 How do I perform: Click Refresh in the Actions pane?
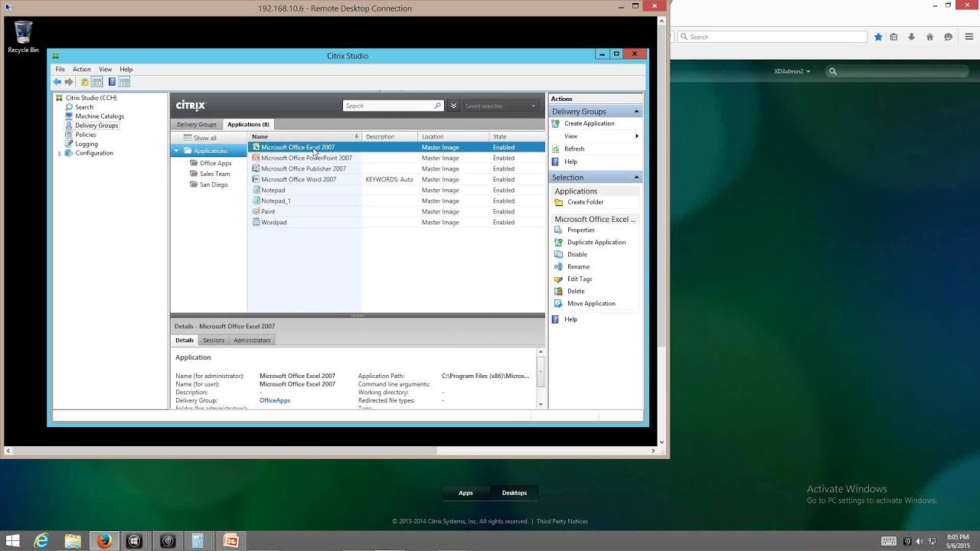(574, 149)
